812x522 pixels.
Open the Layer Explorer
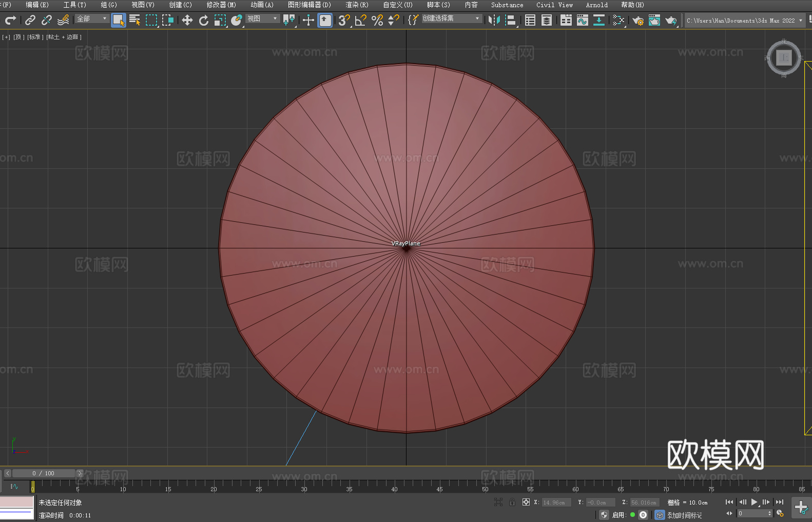click(547, 20)
